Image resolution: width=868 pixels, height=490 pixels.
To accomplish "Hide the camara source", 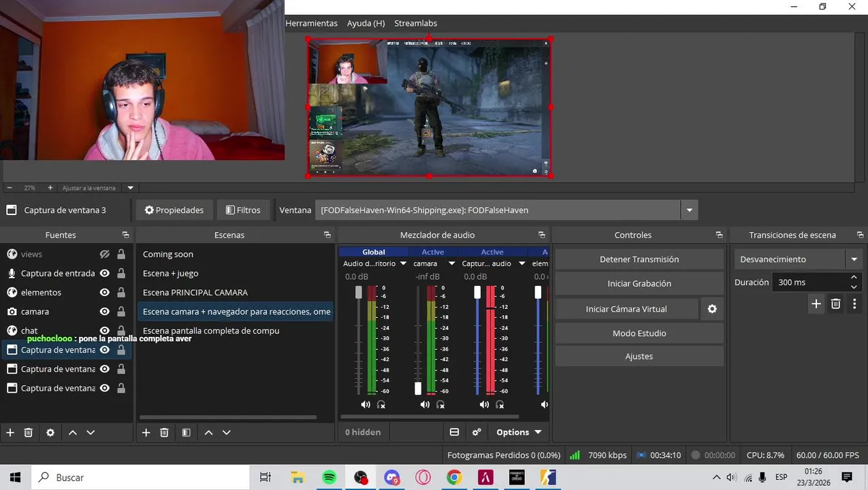I will pyautogui.click(x=104, y=311).
